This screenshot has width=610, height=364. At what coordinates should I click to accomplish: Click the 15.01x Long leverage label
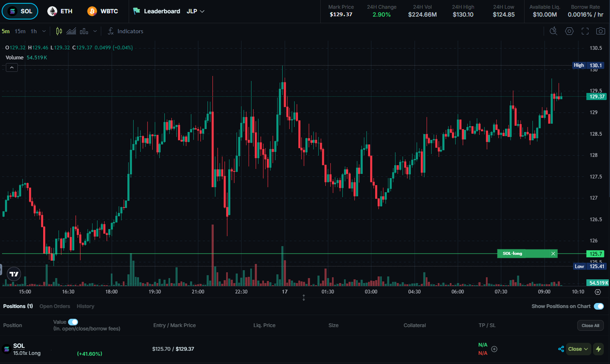[27, 353]
